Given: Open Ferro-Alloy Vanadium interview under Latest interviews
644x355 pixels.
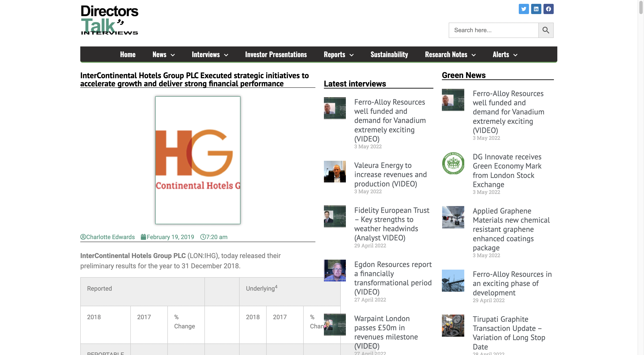Looking at the screenshot, I should tap(390, 120).
